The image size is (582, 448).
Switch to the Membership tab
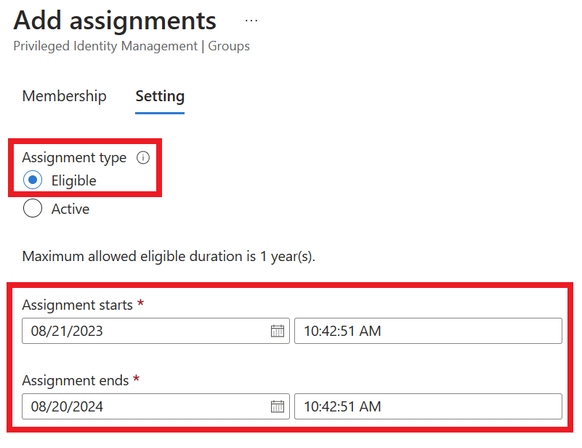click(x=64, y=96)
